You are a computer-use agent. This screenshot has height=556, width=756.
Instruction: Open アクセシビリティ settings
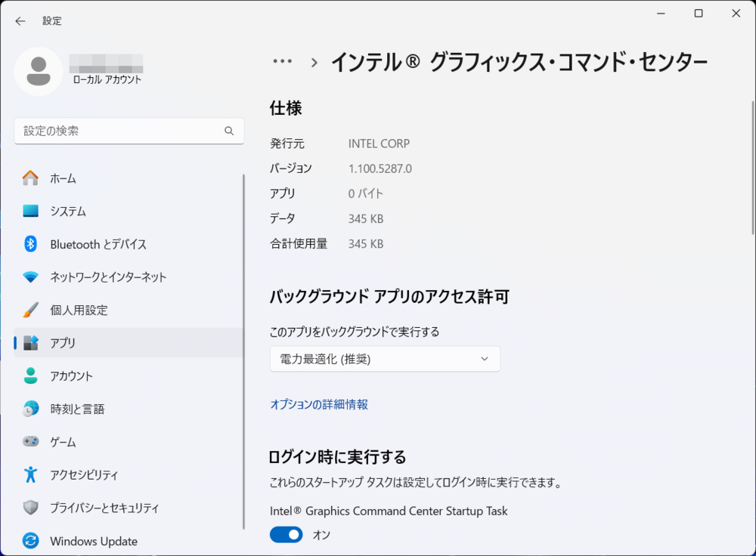click(129, 474)
